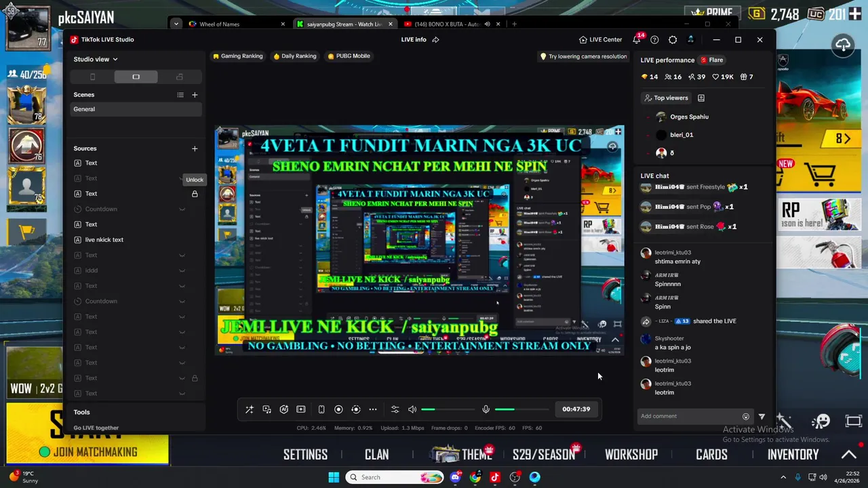
Task: Open INVENTORY in game menu
Action: click(x=793, y=454)
